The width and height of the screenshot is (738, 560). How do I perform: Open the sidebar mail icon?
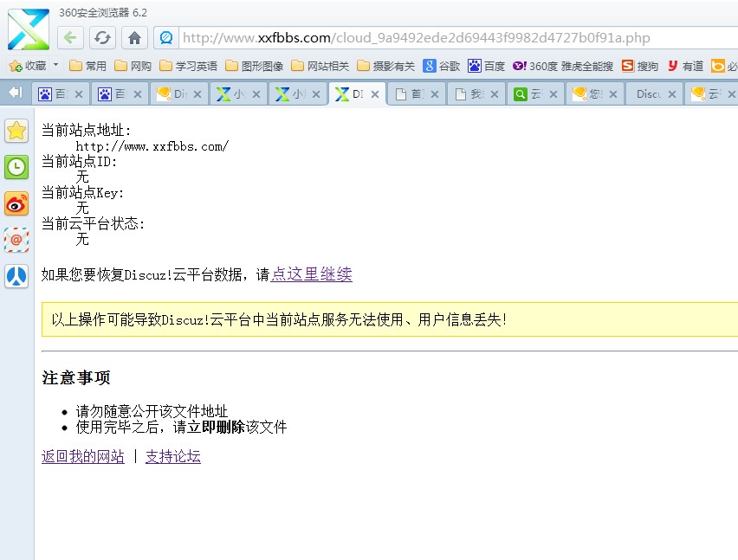click(16, 240)
